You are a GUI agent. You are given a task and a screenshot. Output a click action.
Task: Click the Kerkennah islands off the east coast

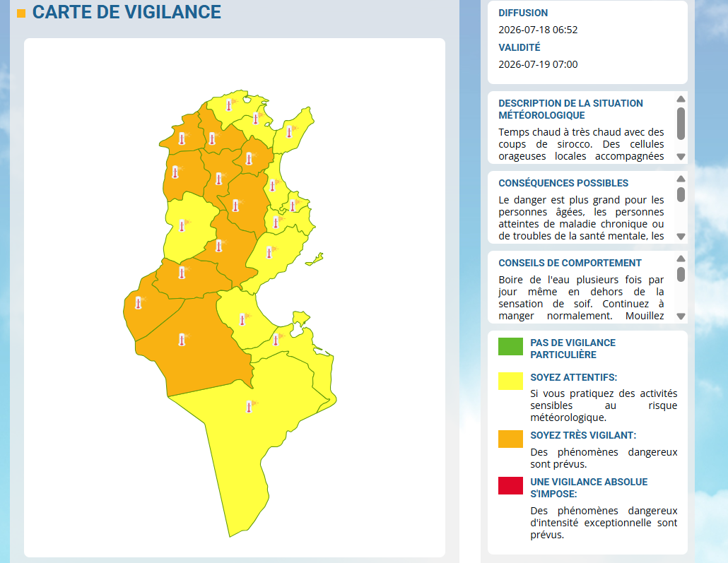pyautogui.click(x=315, y=259)
